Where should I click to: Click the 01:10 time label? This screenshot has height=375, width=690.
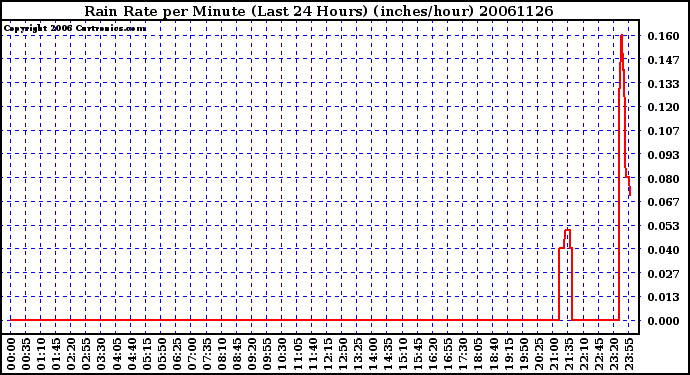pyautogui.click(x=41, y=354)
